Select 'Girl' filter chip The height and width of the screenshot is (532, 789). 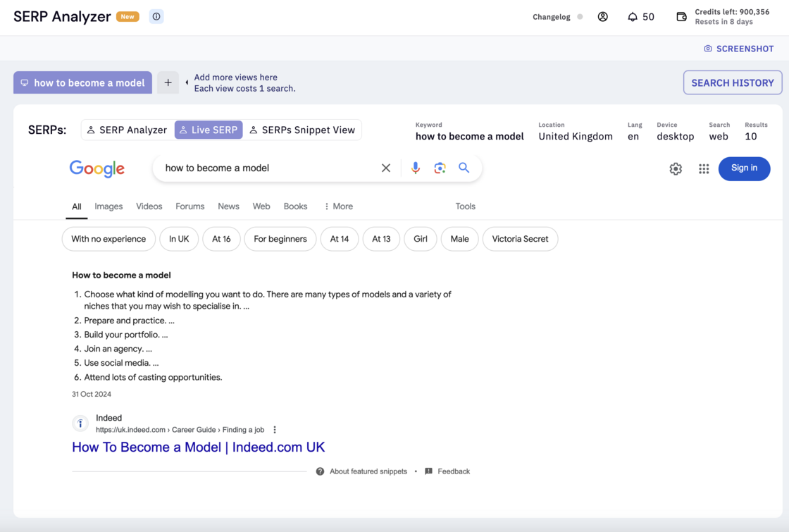[x=421, y=239]
